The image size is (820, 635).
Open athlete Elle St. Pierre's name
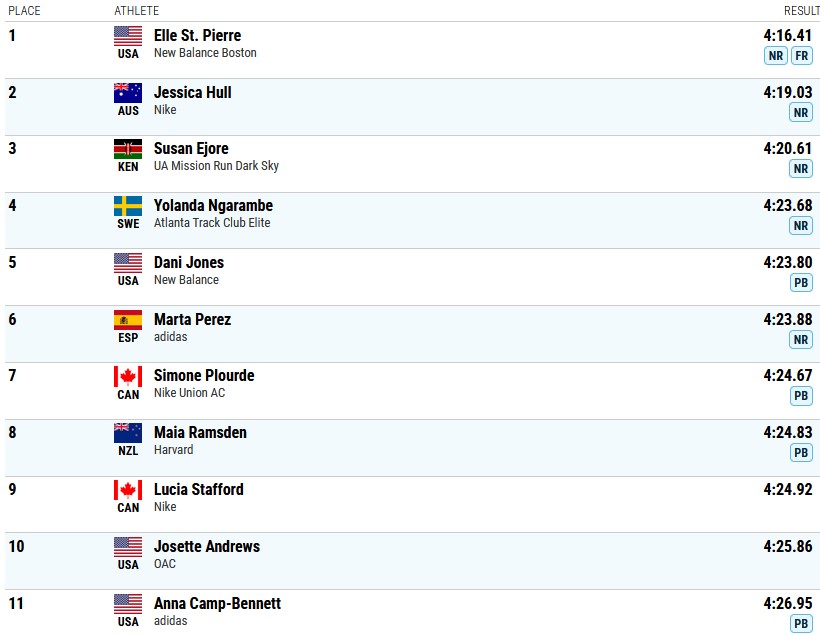197,36
